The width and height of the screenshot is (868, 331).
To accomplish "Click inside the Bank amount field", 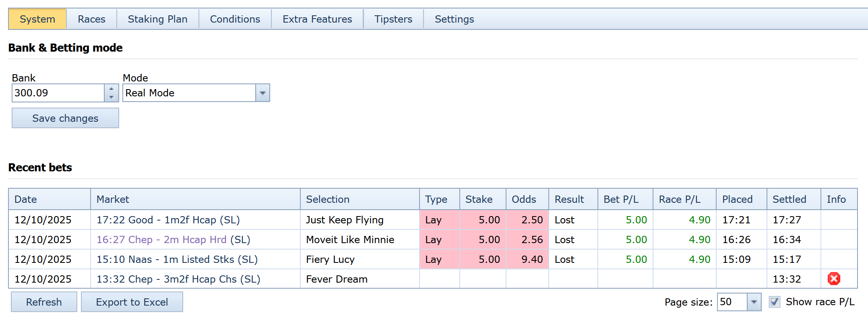I will [58, 93].
